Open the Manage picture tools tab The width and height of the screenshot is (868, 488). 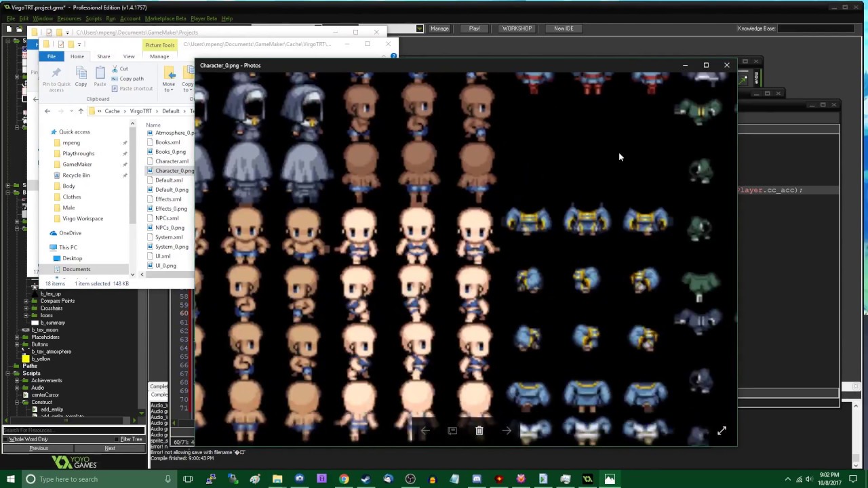click(x=159, y=56)
